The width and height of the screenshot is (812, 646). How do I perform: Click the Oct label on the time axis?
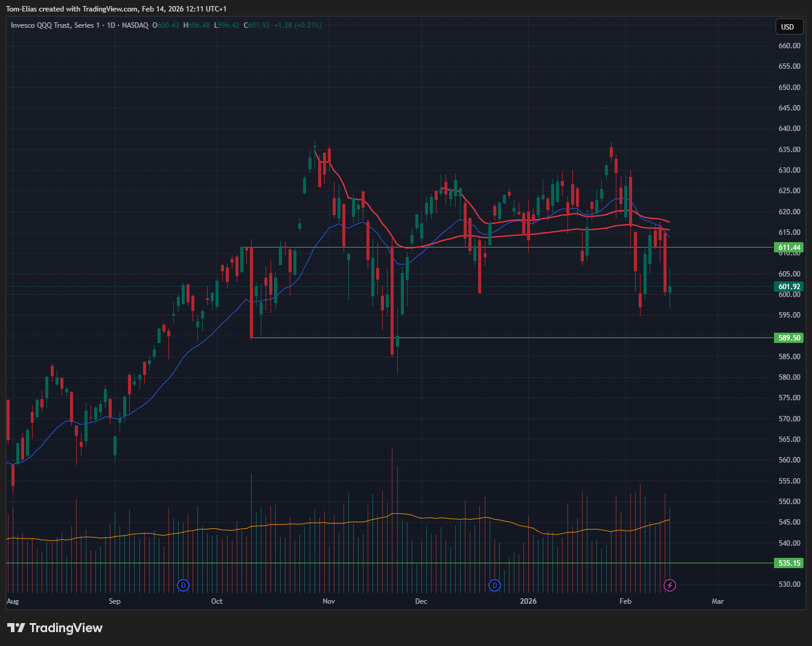pos(217,601)
